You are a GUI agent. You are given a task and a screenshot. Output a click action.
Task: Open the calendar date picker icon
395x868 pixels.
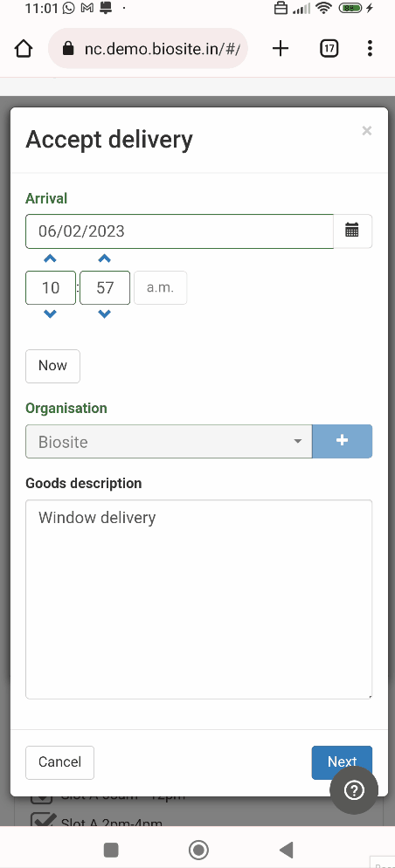352,231
